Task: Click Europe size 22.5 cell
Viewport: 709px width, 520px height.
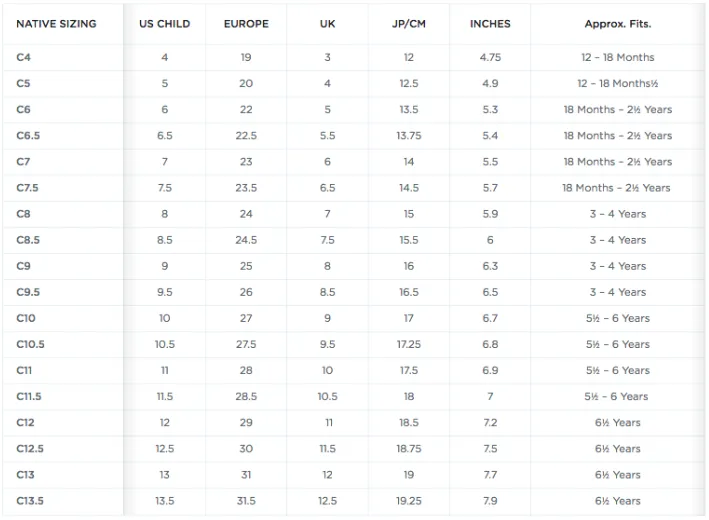Action: click(246, 136)
